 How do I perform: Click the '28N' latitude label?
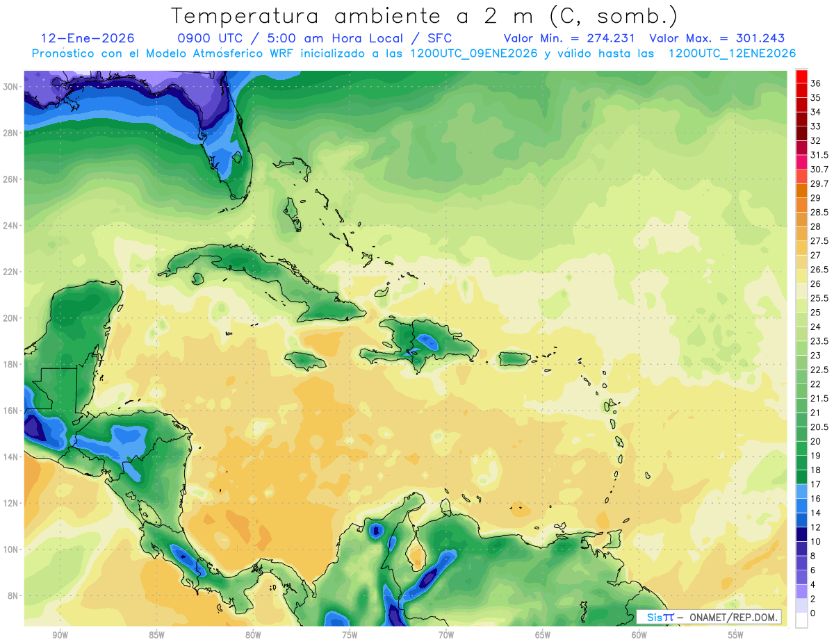pos(11,133)
